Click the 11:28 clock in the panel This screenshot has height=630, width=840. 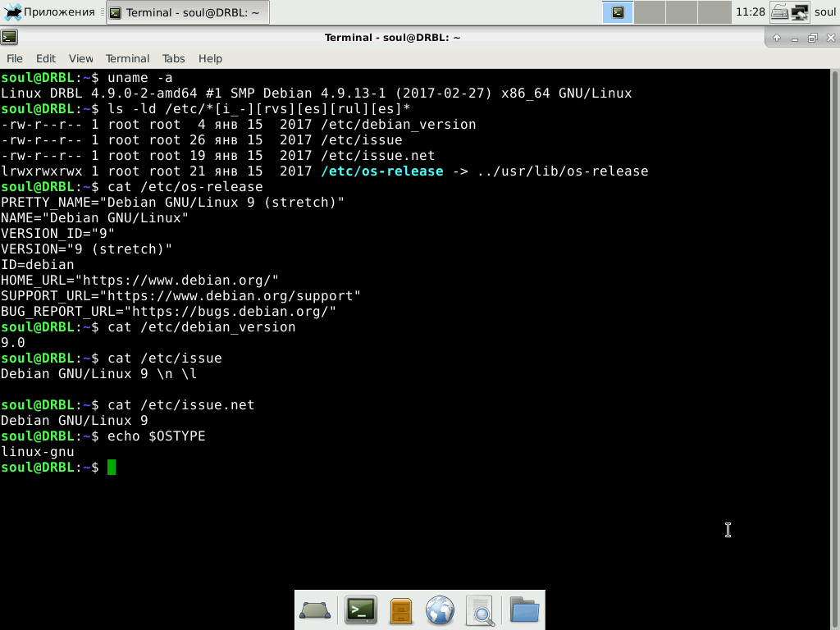click(x=750, y=11)
